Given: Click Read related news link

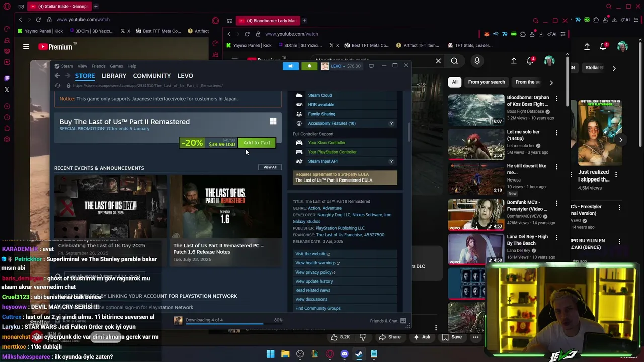Looking at the screenshot, I should point(312,290).
